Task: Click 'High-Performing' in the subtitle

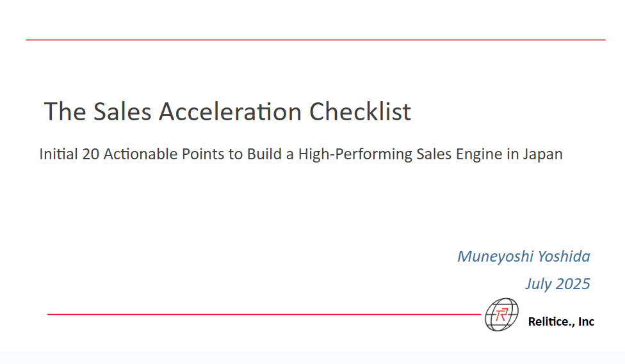Action: click(355, 154)
